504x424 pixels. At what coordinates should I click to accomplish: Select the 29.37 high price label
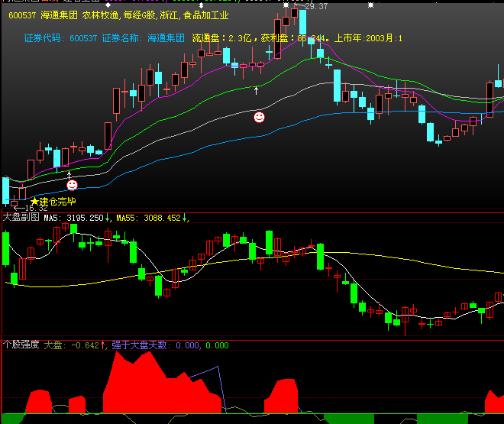tap(311, 6)
